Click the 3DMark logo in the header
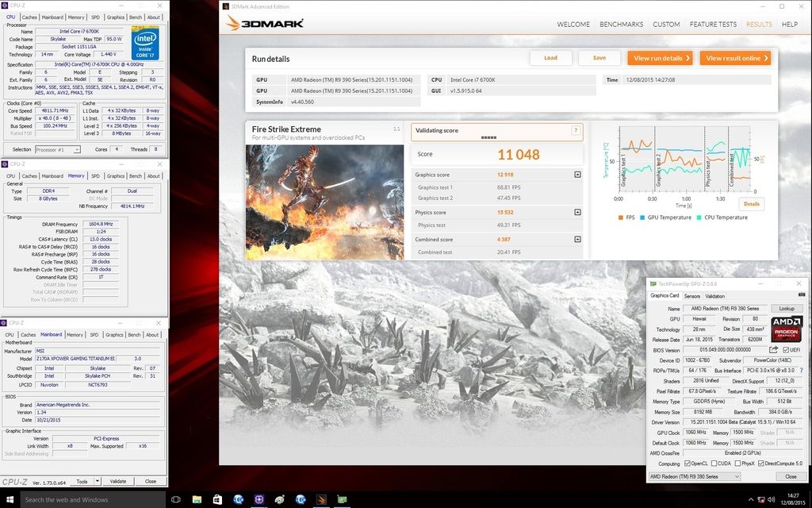 point(265,23)
